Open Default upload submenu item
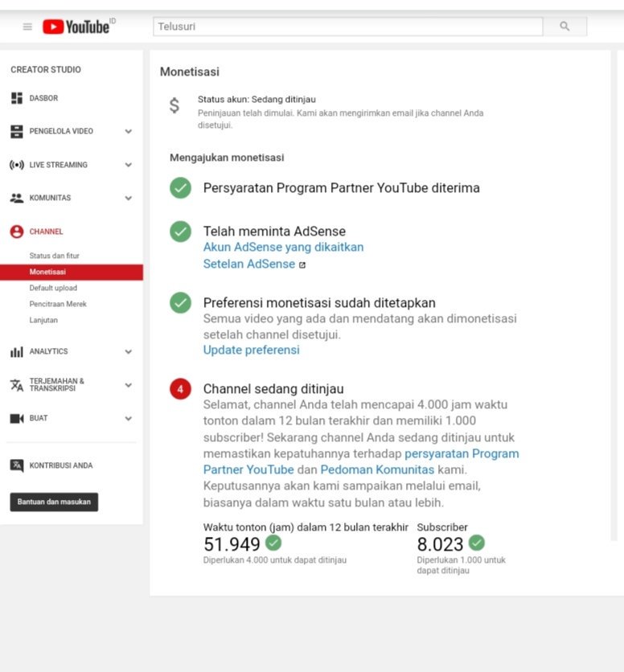 pyautogui.click(x=53, y=288)
